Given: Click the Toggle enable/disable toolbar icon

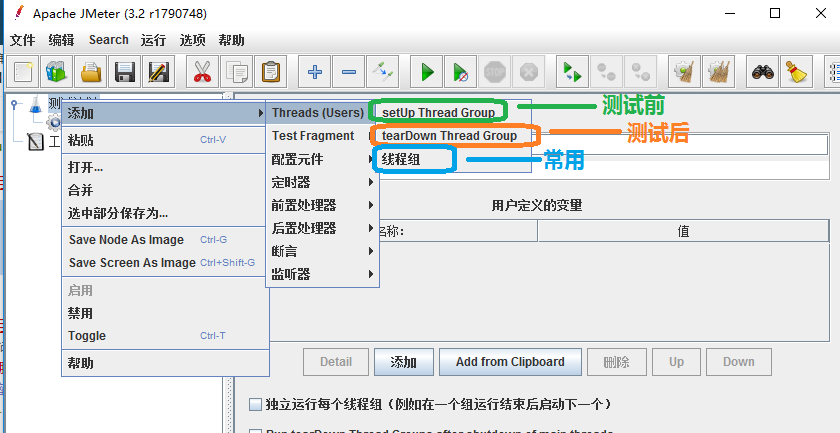Looking at the screenshot, I should pos(383,71).
